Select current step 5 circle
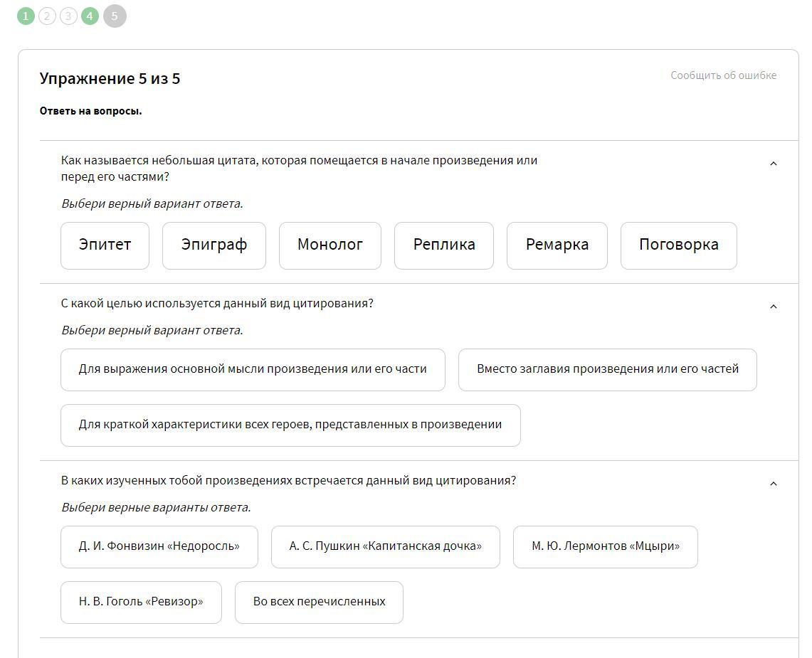This screenshot has width=812, height=658. tap(115, 16)
